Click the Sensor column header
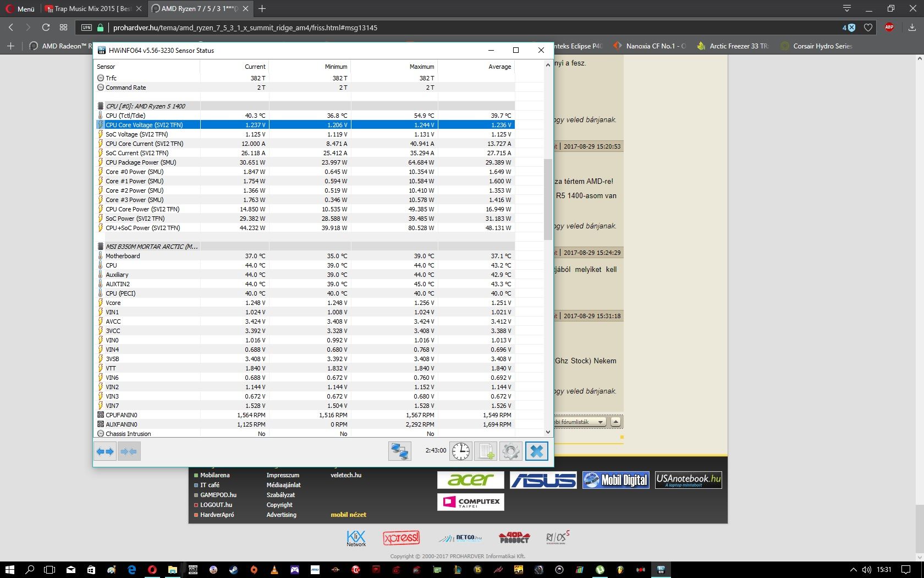 pos(147,67)
